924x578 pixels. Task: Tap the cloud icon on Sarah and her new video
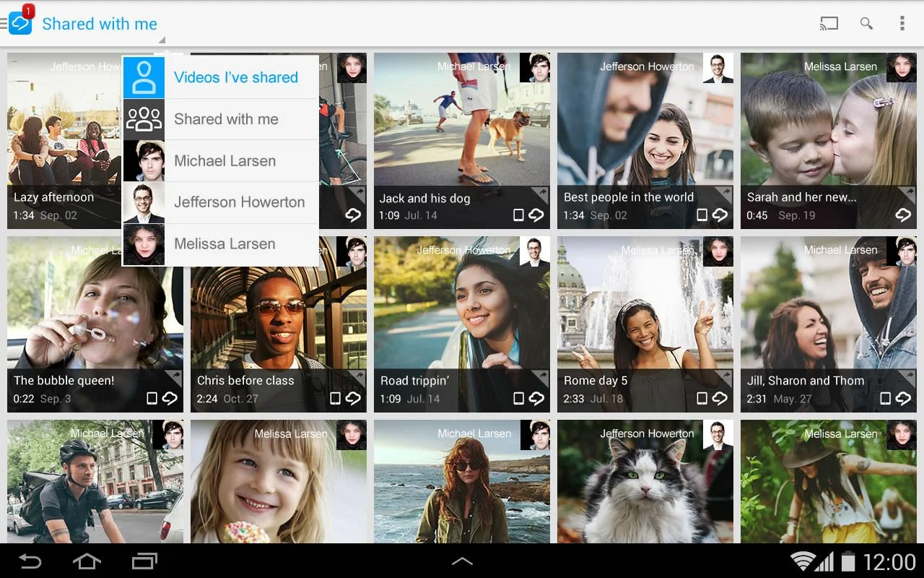(x=903, y=215)
